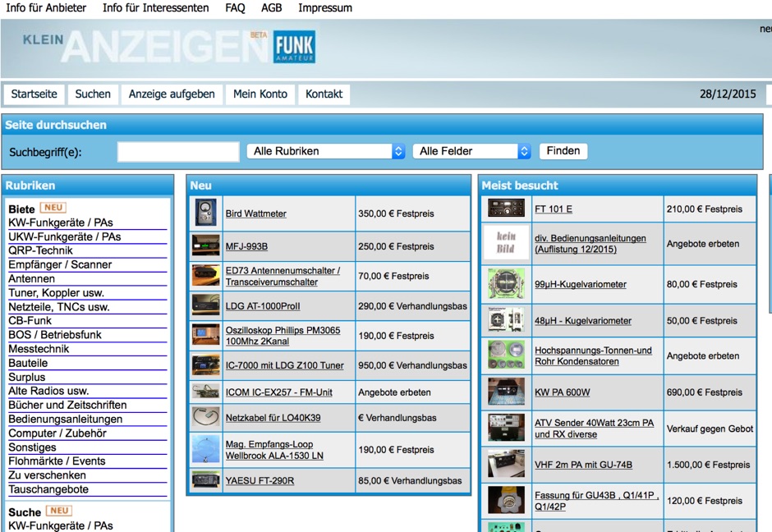Select the Messtechnik category
The image size is (772, 532).
(39, 349)
